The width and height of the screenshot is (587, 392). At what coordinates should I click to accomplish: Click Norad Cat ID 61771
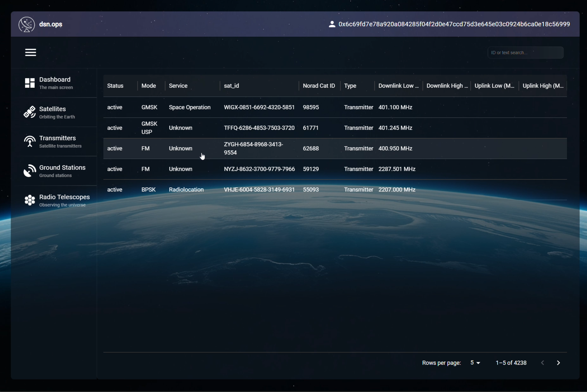pyautogui.click(x=311, y=128)
